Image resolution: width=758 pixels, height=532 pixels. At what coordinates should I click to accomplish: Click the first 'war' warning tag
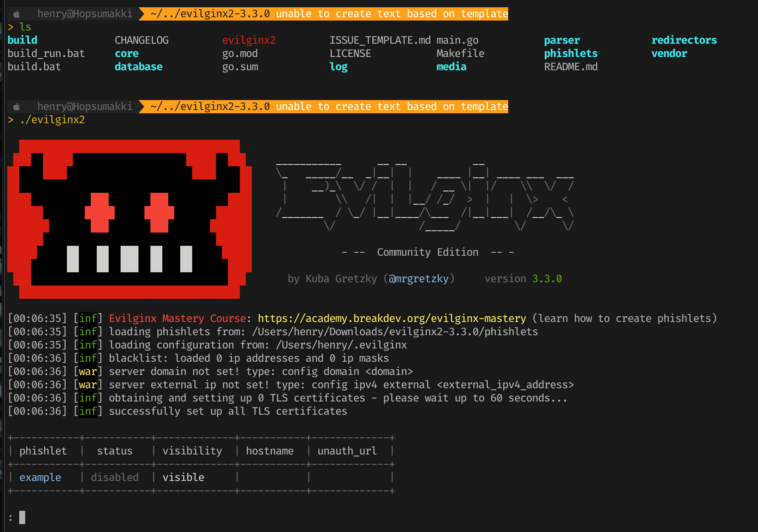(88, 371)
